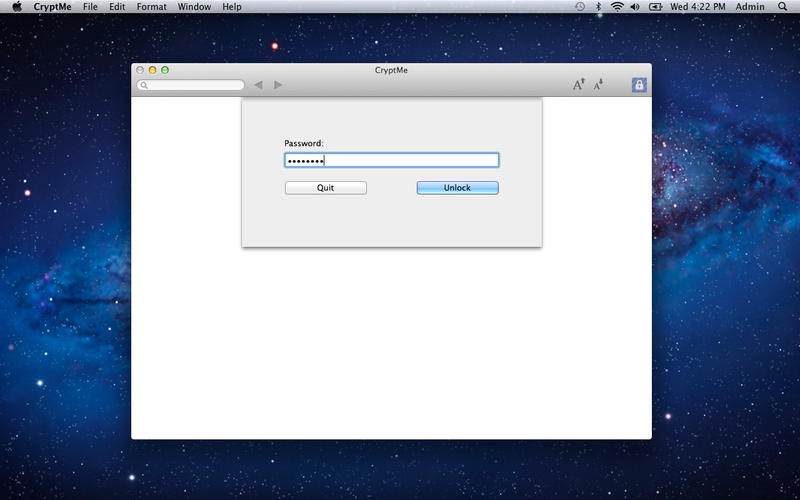Viewport: 800px width, 500px height.
Task: Click the Unlock button
Action: tap(458, 188)
